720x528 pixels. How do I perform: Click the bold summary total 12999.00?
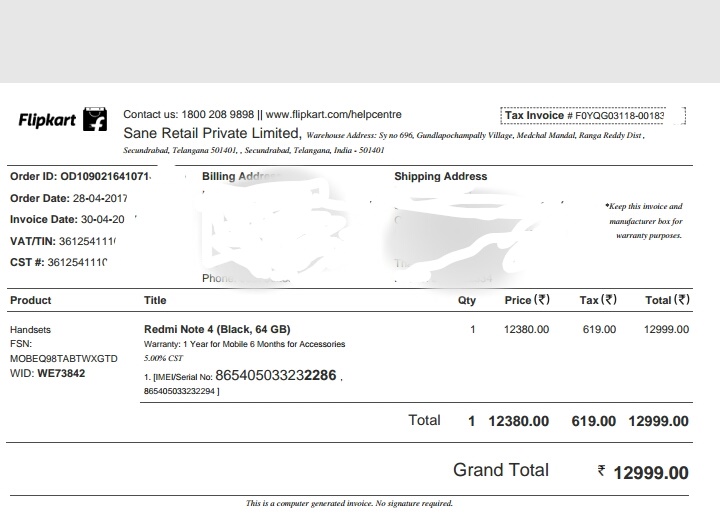(658, 421)
